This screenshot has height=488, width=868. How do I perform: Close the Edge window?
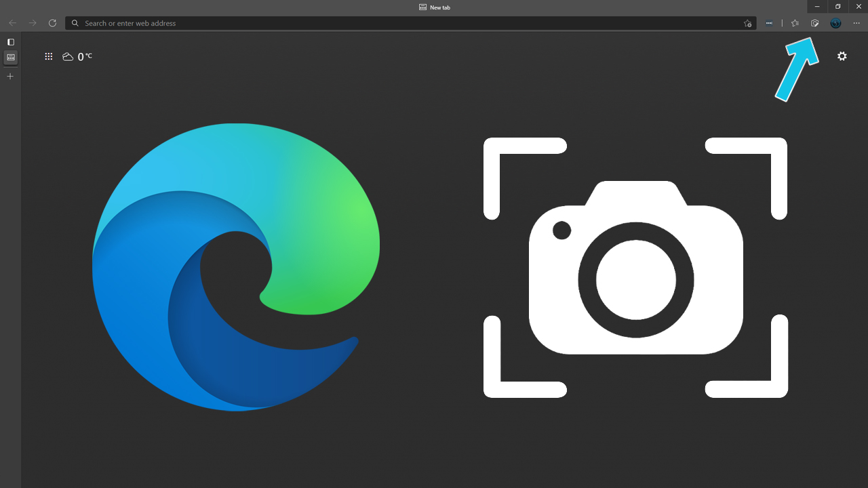[x=859, y=6]
